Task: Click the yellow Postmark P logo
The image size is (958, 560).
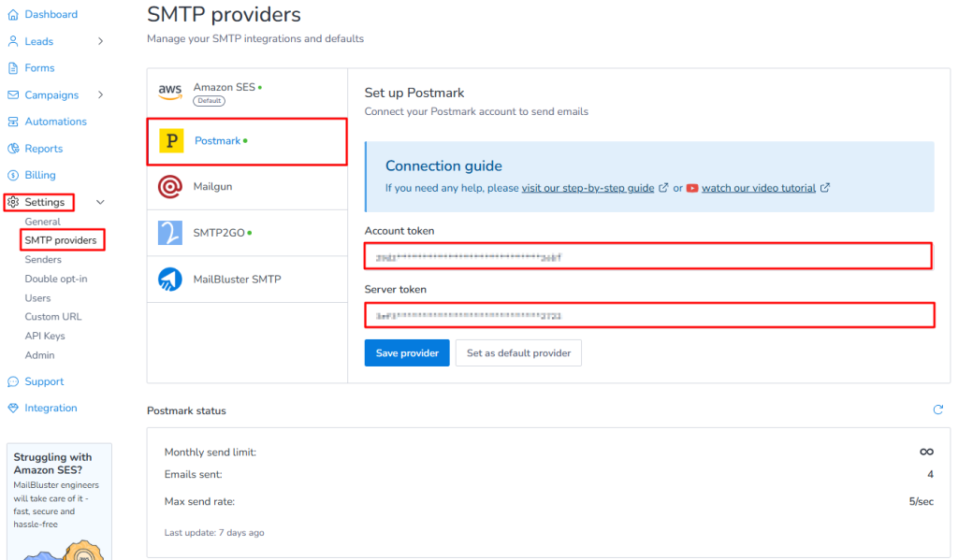Action: pyautogui.click(x=171, y=141)
